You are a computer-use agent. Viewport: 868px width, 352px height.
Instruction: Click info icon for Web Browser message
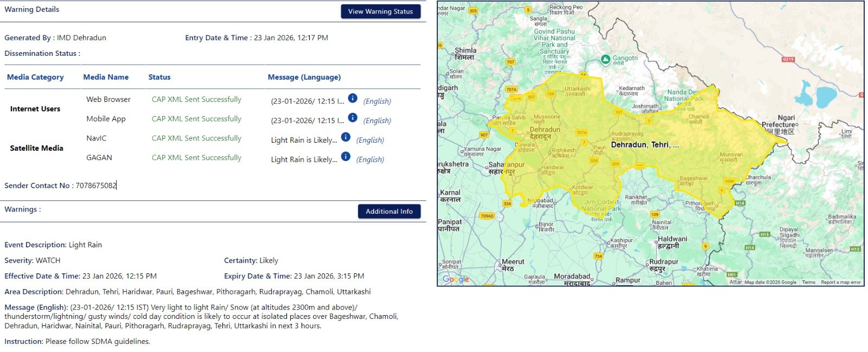pos(353,98)
